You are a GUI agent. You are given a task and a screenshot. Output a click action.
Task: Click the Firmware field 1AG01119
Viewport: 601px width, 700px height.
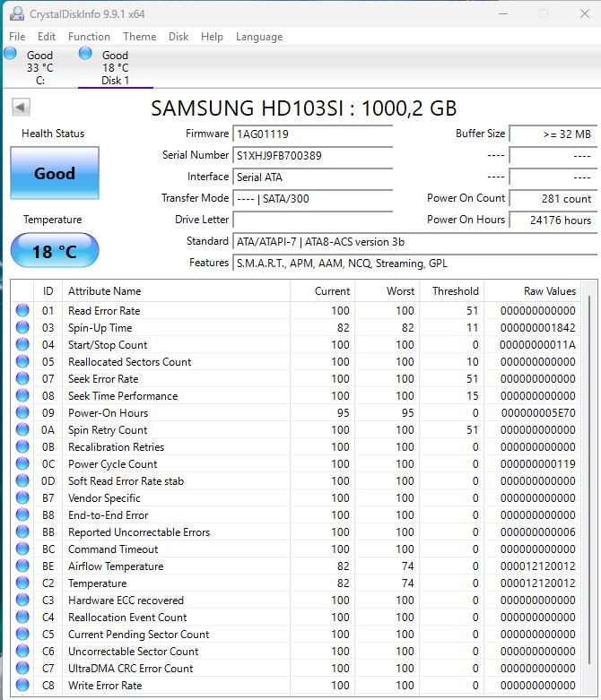(x=313, y=134)
